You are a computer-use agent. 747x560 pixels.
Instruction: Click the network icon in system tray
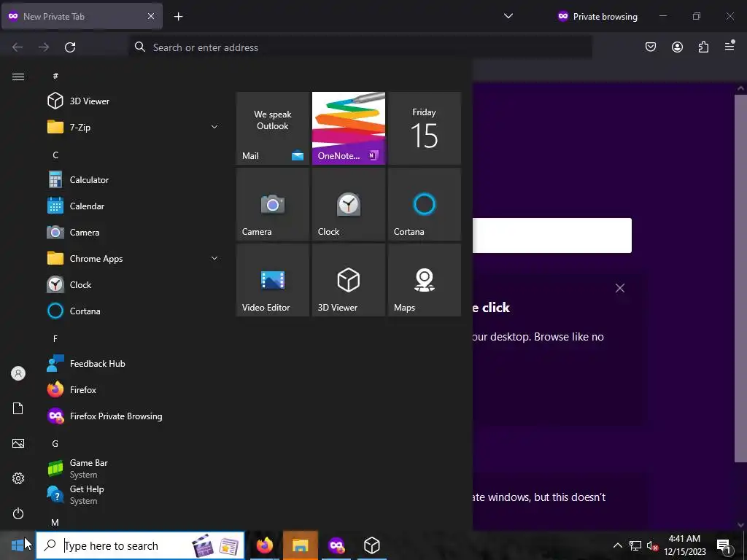pos(635,545)
